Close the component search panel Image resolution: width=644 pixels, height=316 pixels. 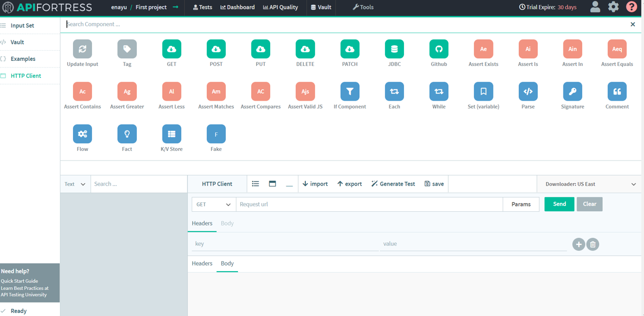(x=632, y=24)
